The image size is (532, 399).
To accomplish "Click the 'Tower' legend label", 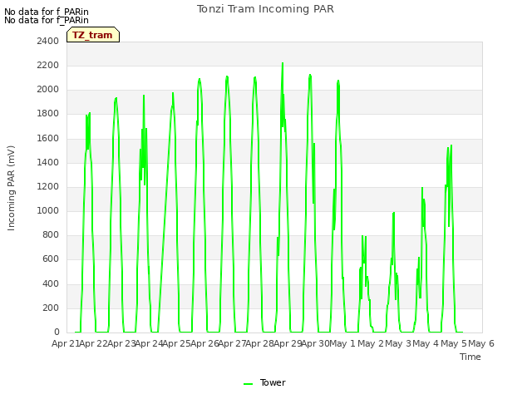I will [273, 382].
